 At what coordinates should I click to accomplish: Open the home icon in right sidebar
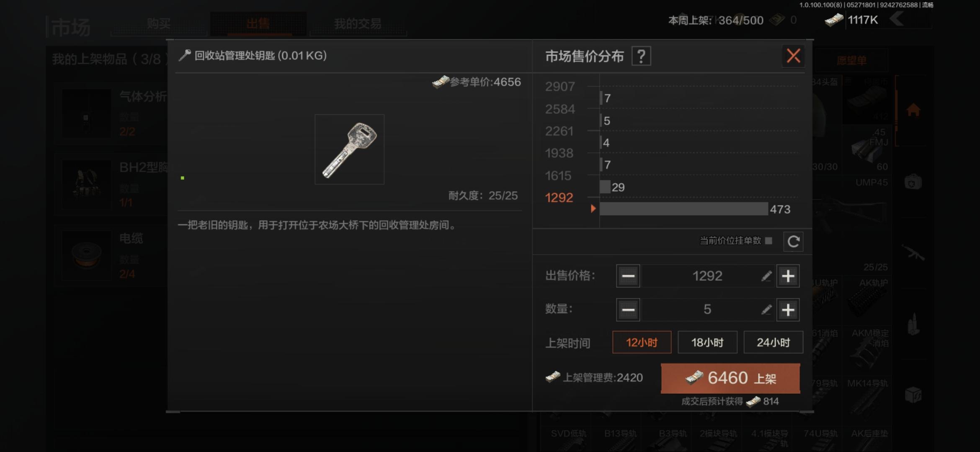(x=913, y=110)
